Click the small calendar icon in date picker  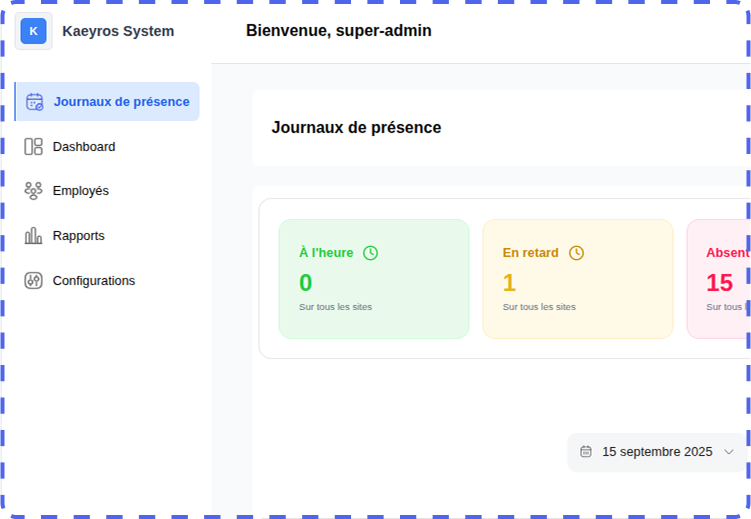tap(586, 452)
